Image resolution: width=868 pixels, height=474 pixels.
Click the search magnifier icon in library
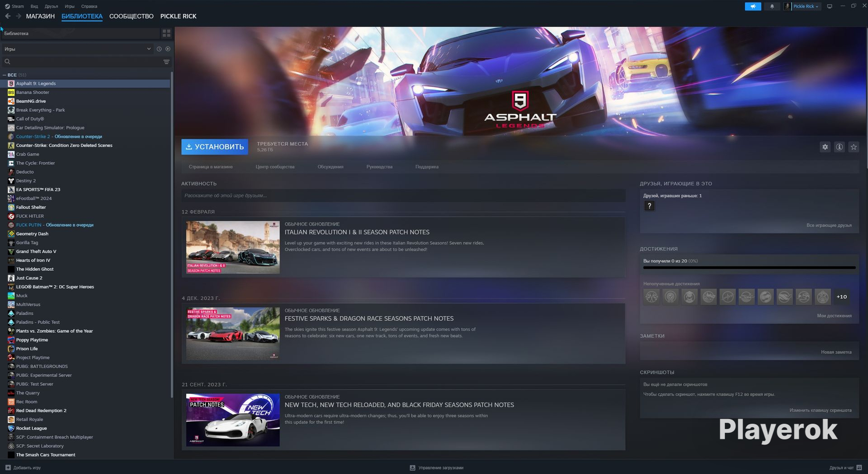7,62
